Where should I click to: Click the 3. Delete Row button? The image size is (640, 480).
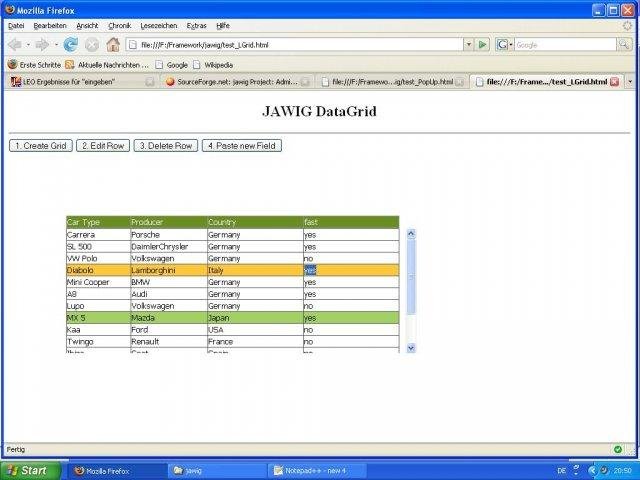[x=166, y=146]
